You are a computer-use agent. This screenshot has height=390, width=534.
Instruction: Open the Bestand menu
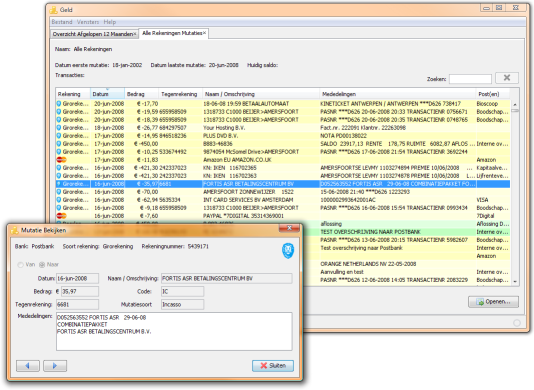tap(62, 22)
